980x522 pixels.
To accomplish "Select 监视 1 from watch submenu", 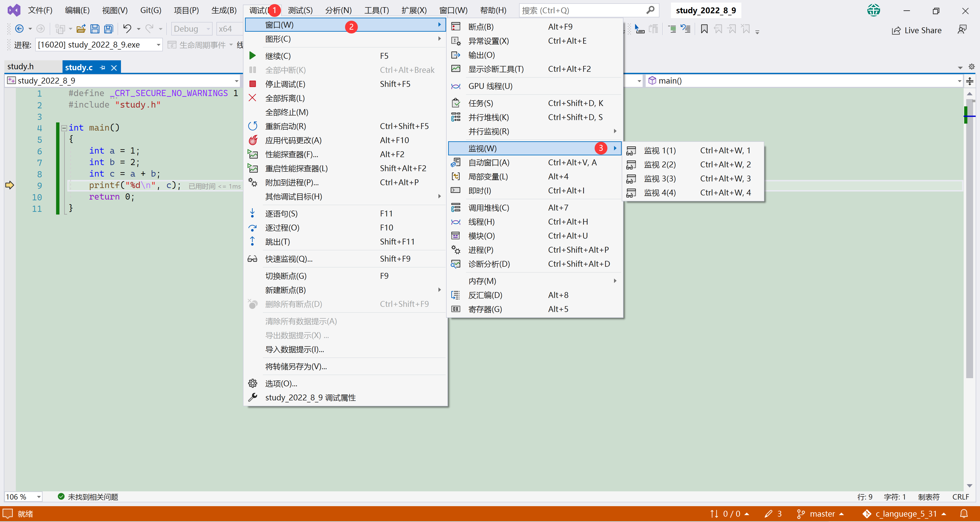I will [x=660, y=151].
